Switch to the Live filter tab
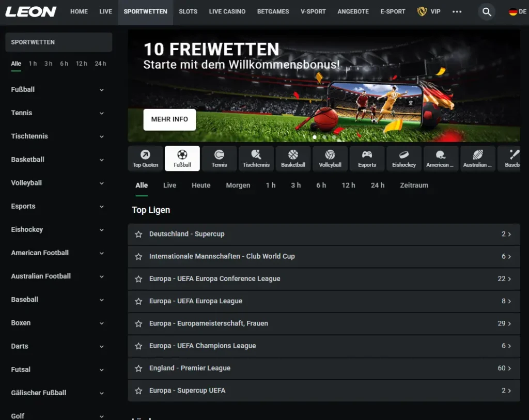Viewport: 529px width, 420px height. 169,185
